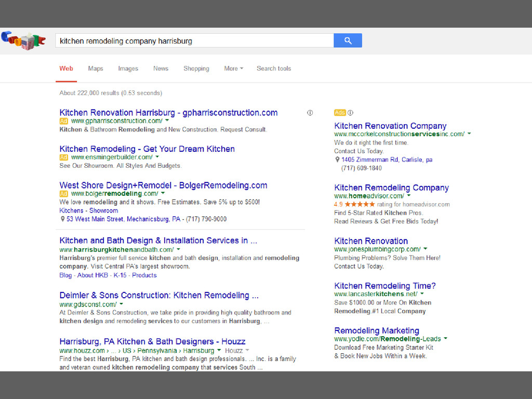
Task: Click the Products sitelink
Action: (x=144, y=275)
